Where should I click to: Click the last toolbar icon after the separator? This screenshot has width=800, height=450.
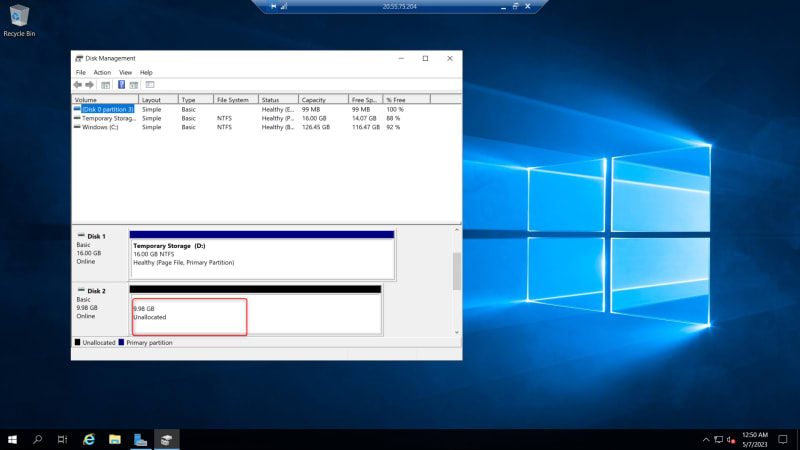[x=150, y=85]
